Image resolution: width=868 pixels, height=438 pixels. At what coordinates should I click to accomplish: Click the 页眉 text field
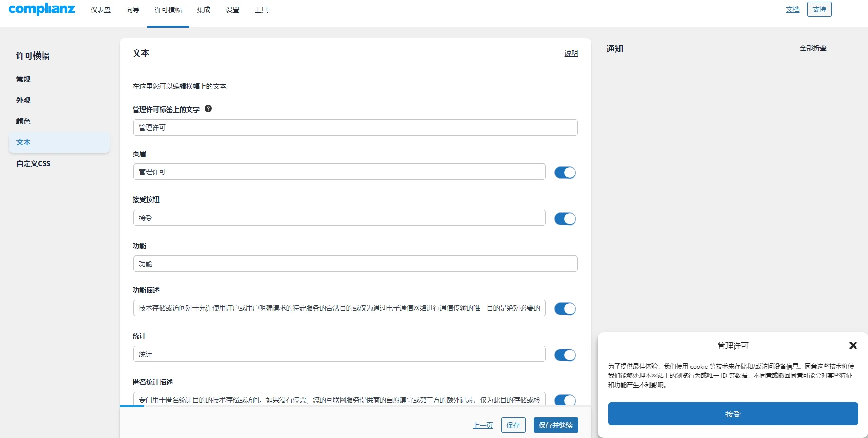[340, 172]
